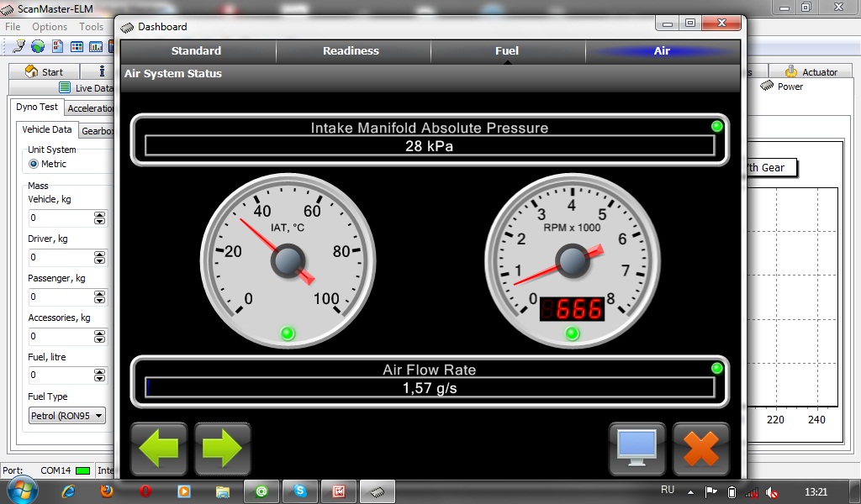Open Opera browser from the taskbar
Screen dimensions: 861x504
pyautogui.click(x=145, y=491)
